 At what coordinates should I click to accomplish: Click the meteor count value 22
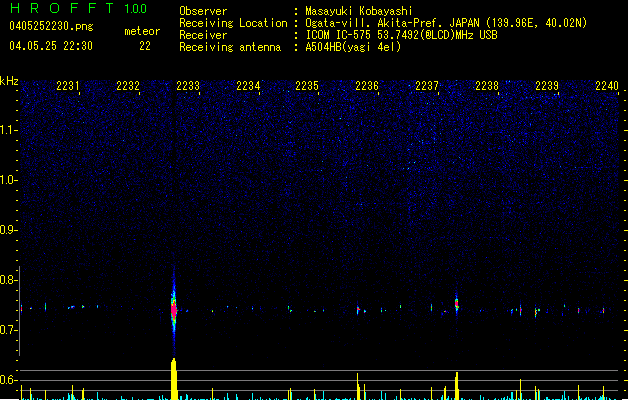pyautogui.click(x=145, y=46)
